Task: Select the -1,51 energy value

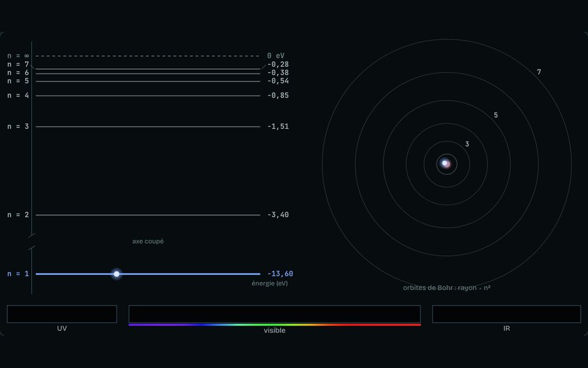Action: point(278,126)
